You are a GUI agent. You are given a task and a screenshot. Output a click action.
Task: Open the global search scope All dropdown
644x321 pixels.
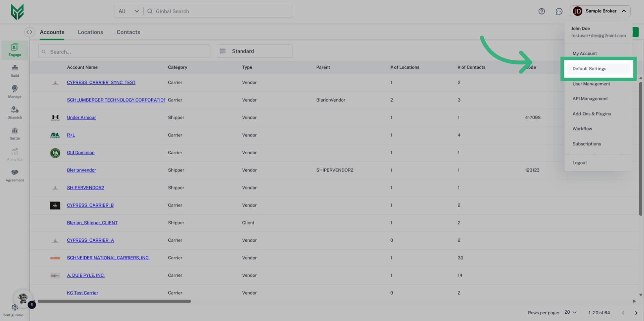pos(128,11)
